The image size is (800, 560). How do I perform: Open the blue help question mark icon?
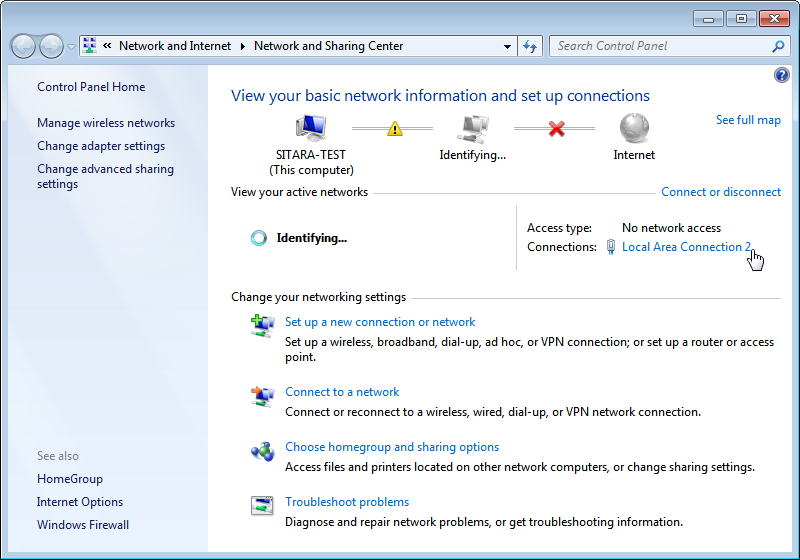(x=782, y=76)
